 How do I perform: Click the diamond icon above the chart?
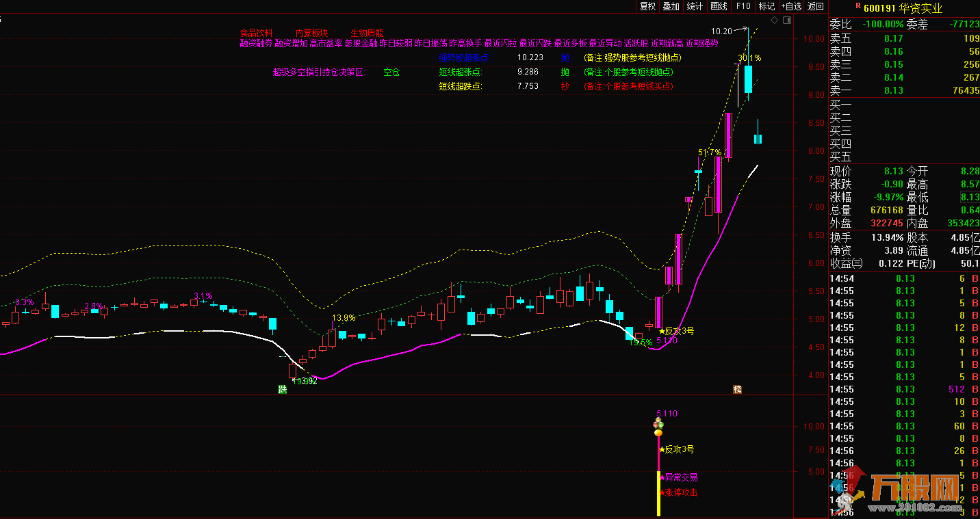[x=774, y=21]
